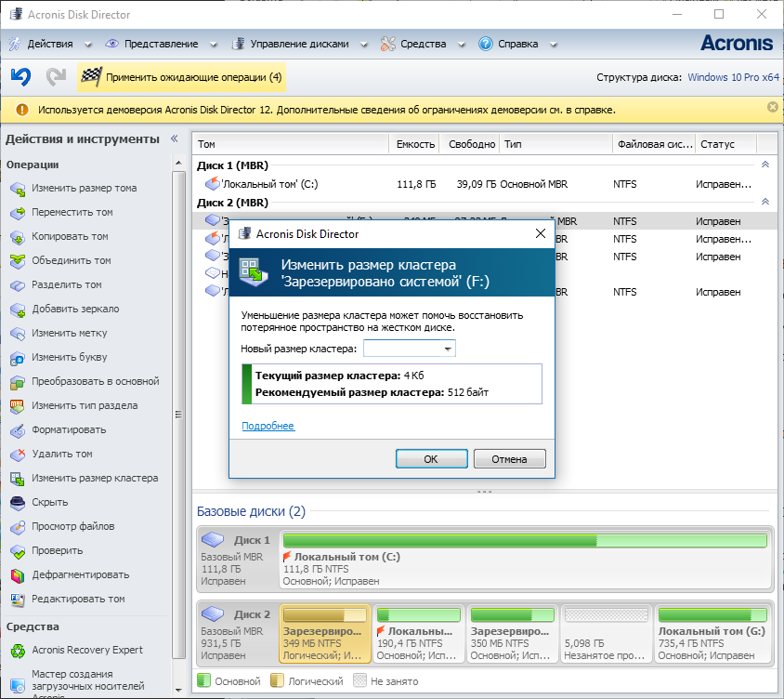Select the 350 МБ Зарезервировано partition block
The image size is (784, 699).
512,634
